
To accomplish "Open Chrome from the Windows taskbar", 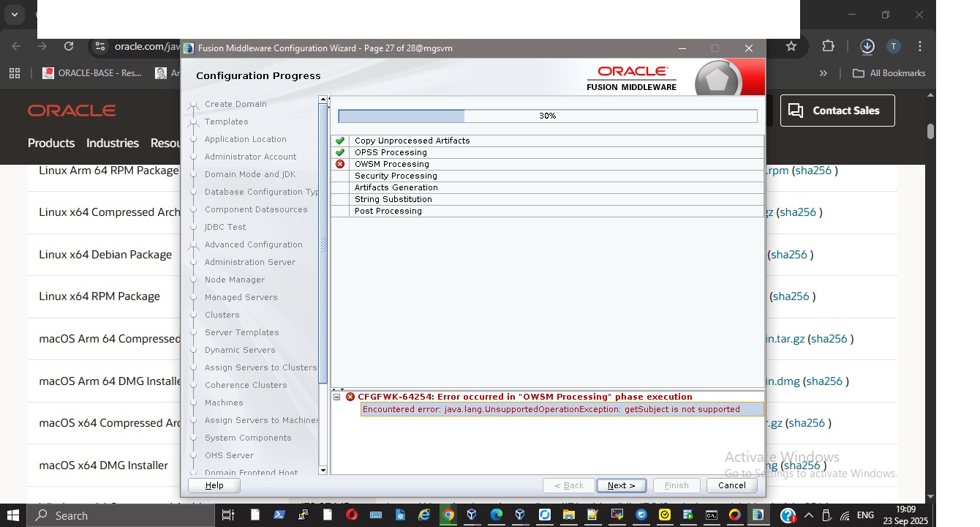I will 448,515.
